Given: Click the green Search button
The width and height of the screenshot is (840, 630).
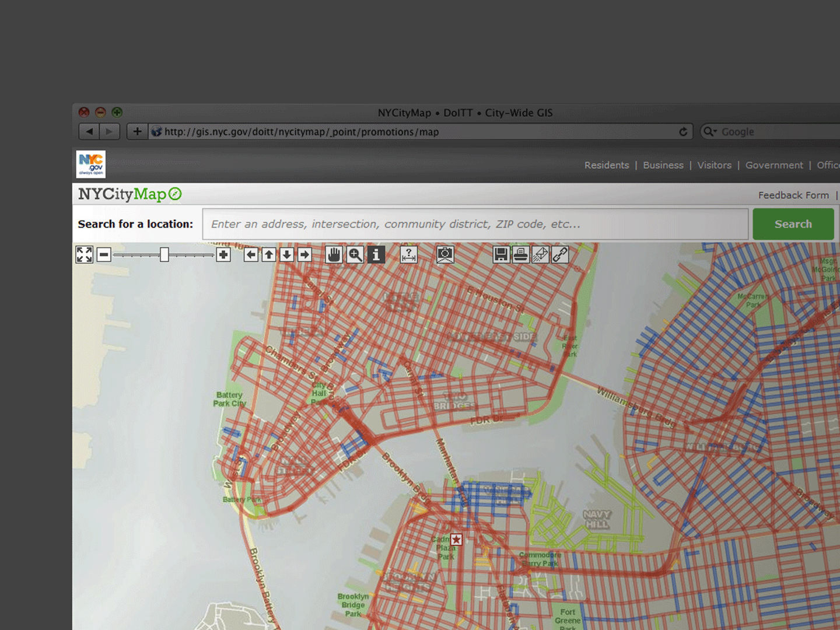Looking at the screenshot, I should click(x=793, y=224).
